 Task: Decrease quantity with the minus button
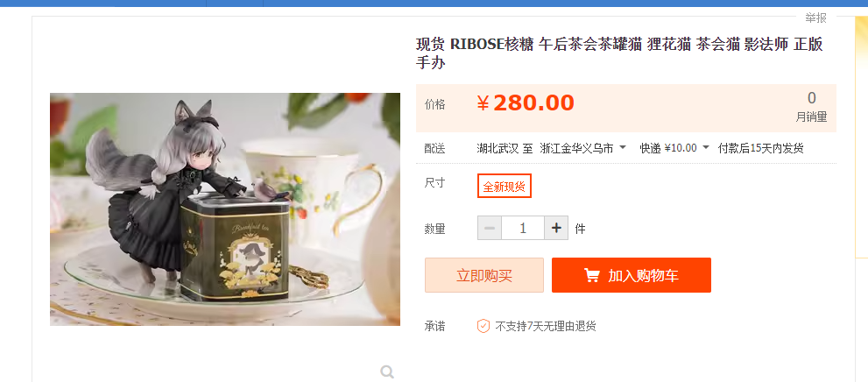[490, 228]
